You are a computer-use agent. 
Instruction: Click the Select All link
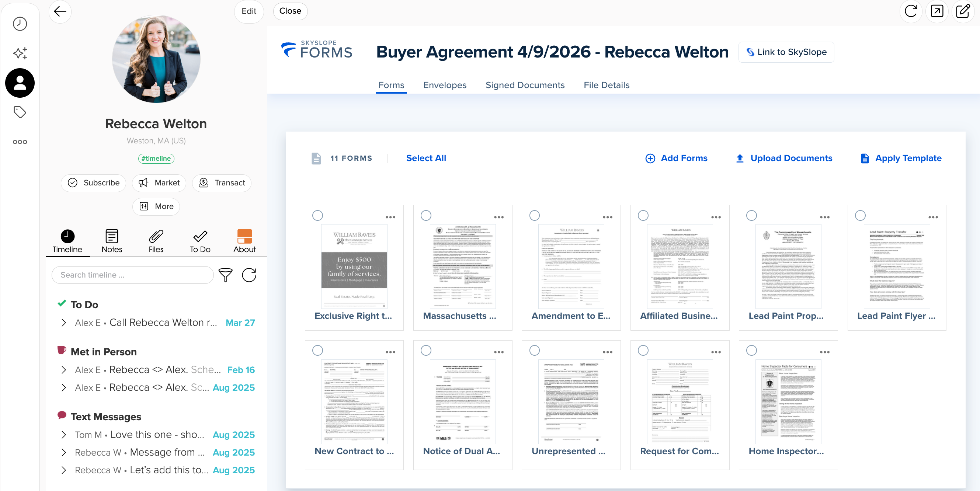click(426, 158)
